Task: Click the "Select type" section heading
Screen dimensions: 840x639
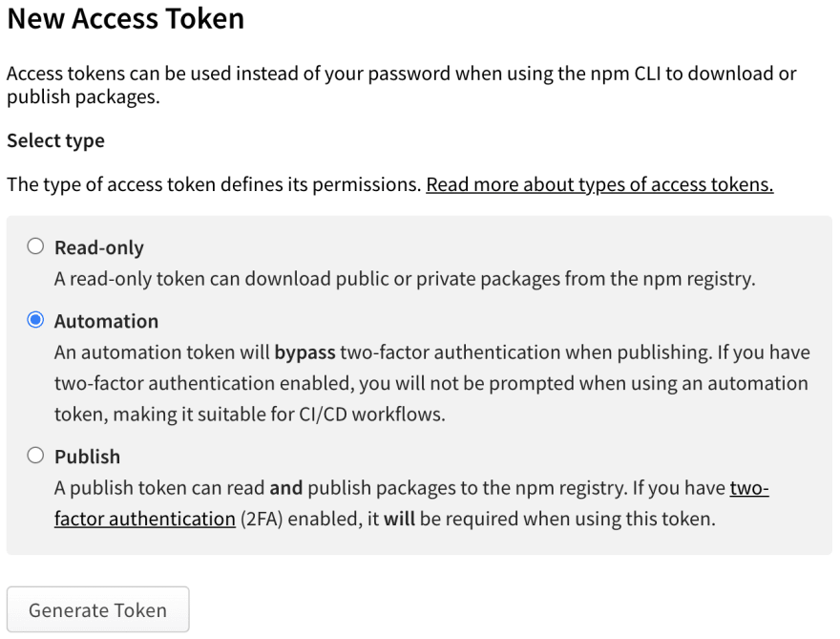Action: click(x=55, y=140)
